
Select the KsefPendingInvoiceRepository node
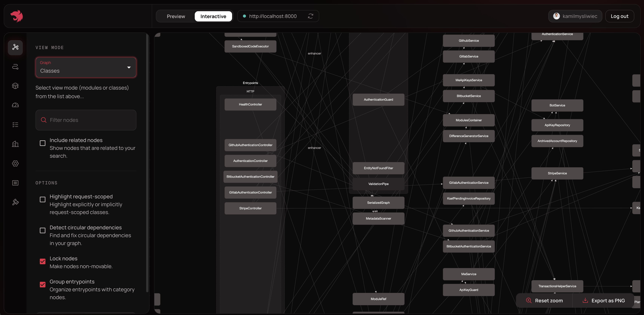click(469, 199)
